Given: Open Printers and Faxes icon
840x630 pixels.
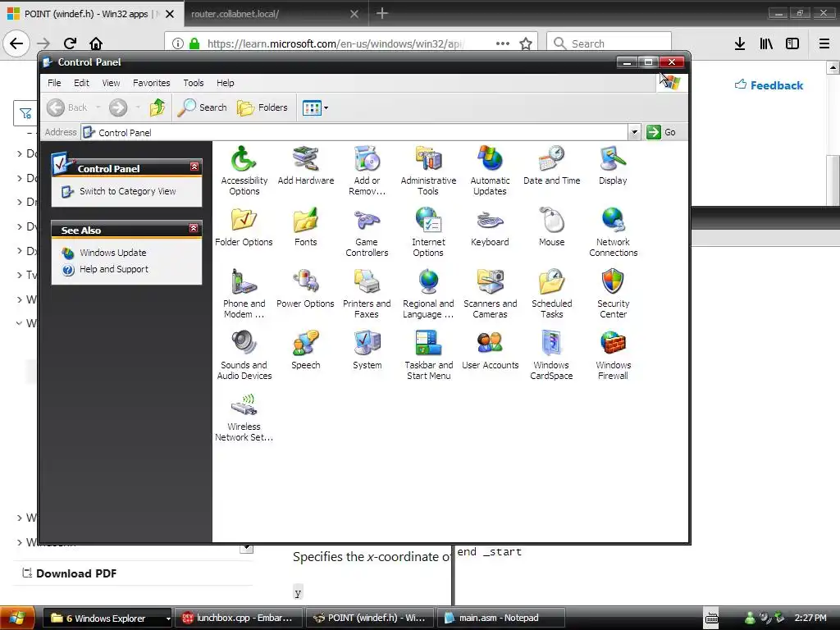Looking at the screenshot, I should coord(367,294).
